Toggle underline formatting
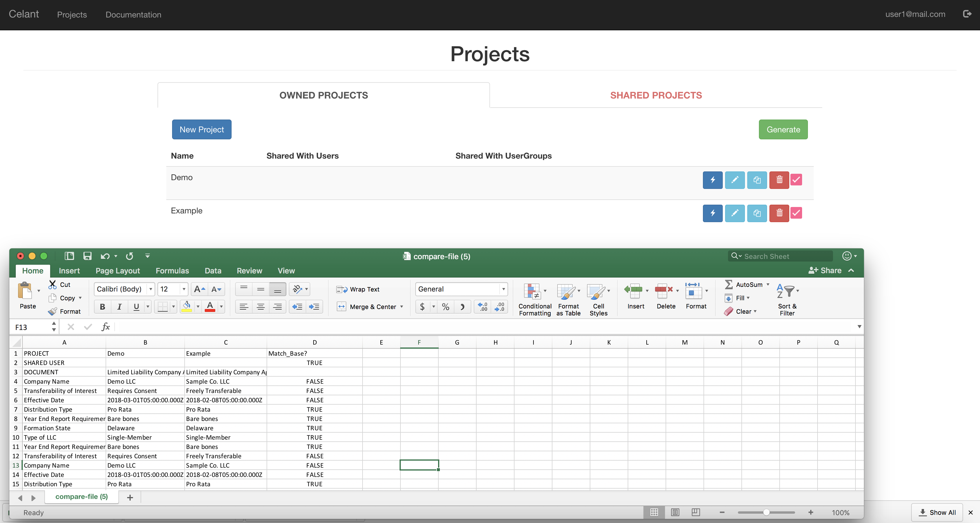980x523 pixels. point(136,307)
